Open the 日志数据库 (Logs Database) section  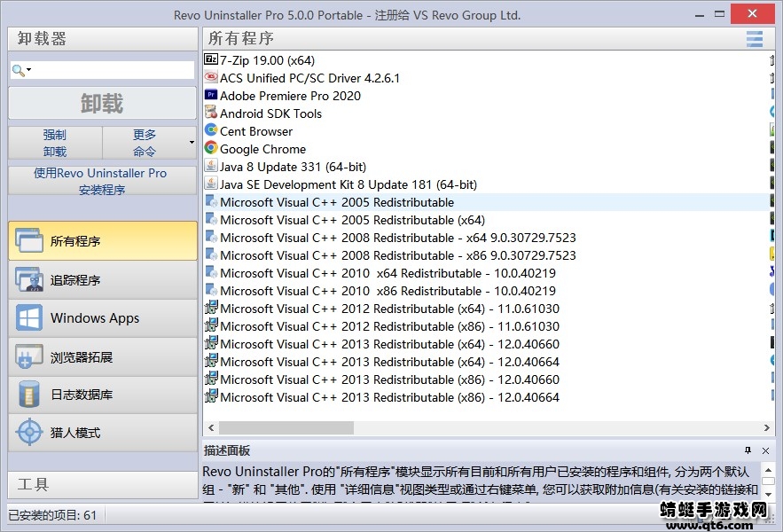100,395
